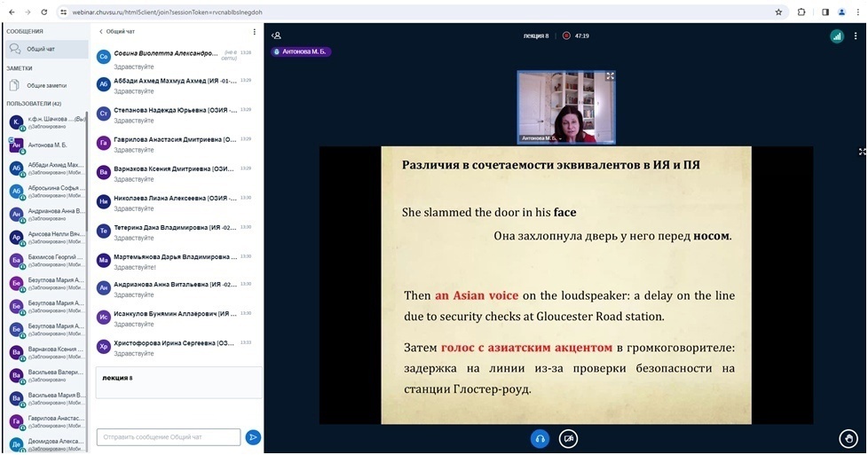Click the recording indicator next to 47:19
Viewport: 868px width, 455px height.
(566, 35)
